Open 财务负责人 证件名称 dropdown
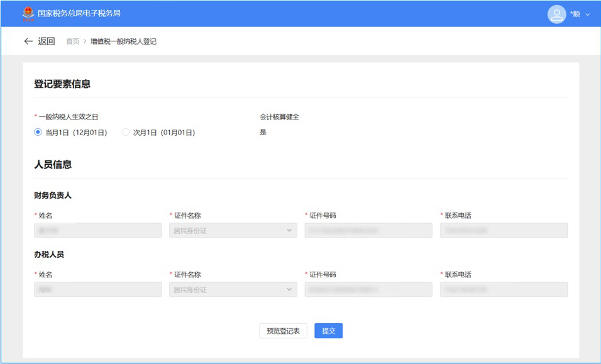The height and width of the screenshot is (364, 601). [x=233, y=231]
